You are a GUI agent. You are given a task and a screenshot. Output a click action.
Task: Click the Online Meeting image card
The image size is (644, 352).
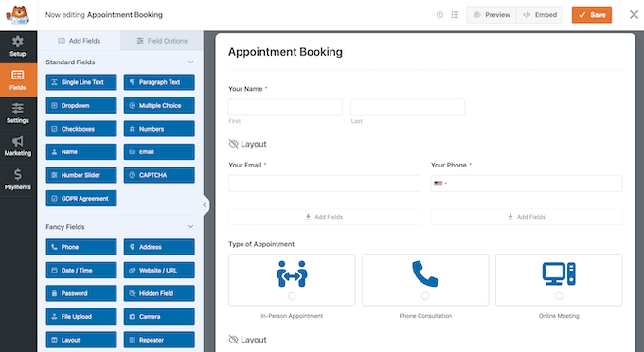click(x=559, y=280)
